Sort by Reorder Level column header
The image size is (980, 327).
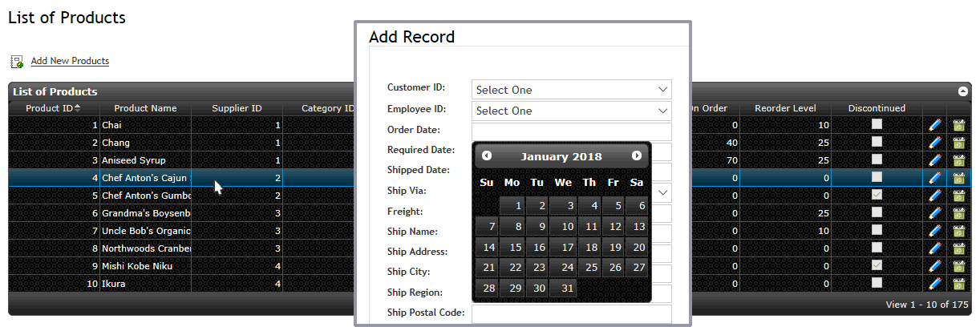click(785, 108)
